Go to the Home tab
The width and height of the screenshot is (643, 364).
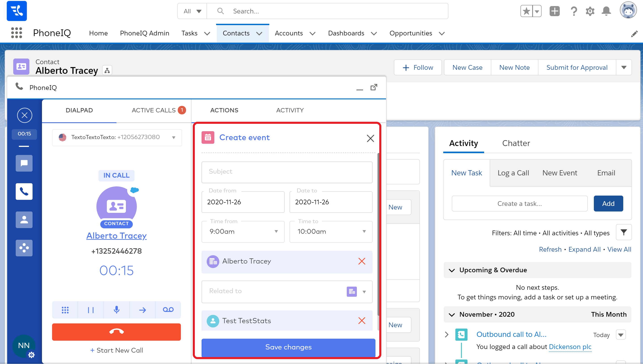(98, 33)
